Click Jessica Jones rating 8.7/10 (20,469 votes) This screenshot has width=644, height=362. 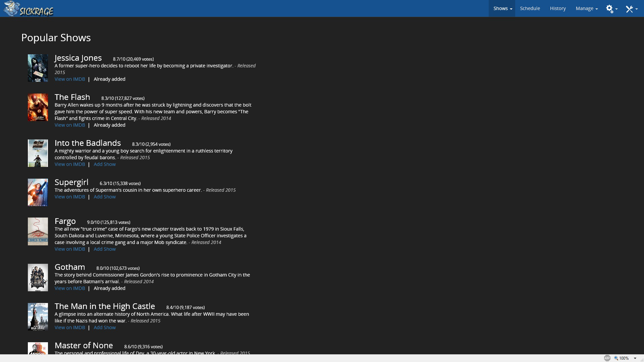pos(133,59)
